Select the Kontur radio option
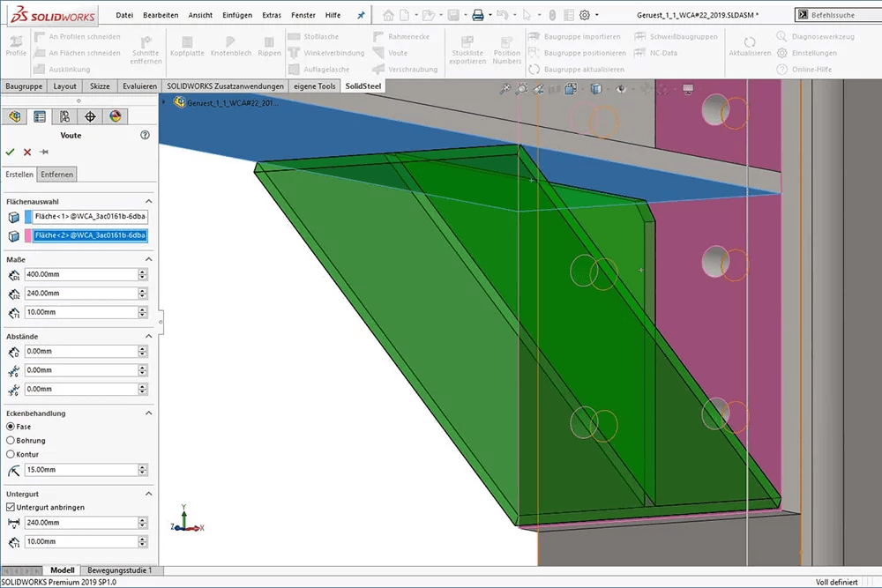882x588 pixels. (x=11, y=454)
